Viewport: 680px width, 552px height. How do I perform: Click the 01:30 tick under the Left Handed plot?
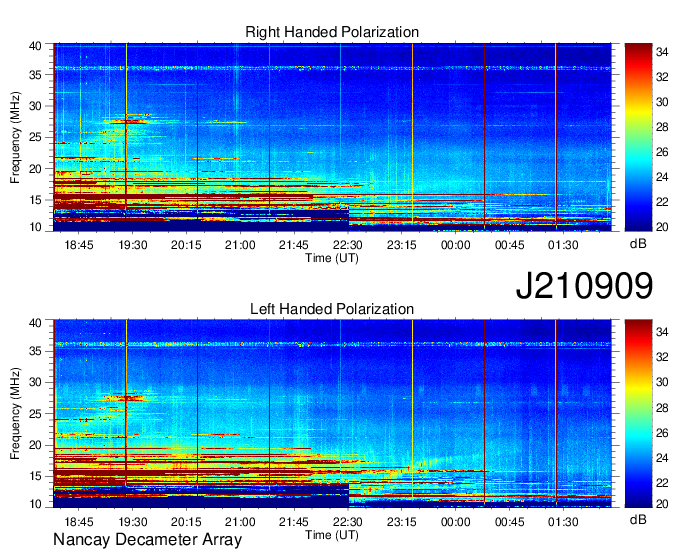coord(563,522)
